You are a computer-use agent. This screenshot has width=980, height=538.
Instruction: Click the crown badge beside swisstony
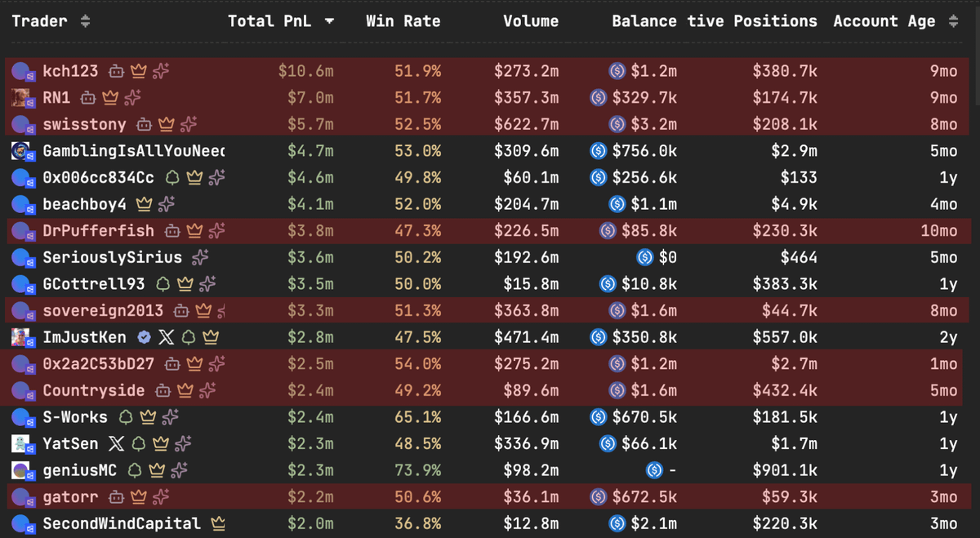(x=166, y=125)
